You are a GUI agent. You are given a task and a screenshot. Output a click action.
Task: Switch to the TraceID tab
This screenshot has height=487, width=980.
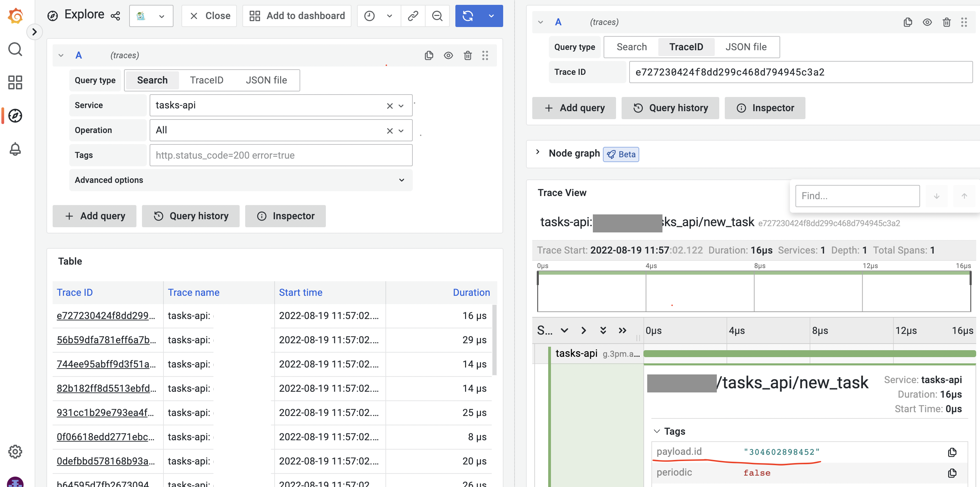(x=207, y=80)
